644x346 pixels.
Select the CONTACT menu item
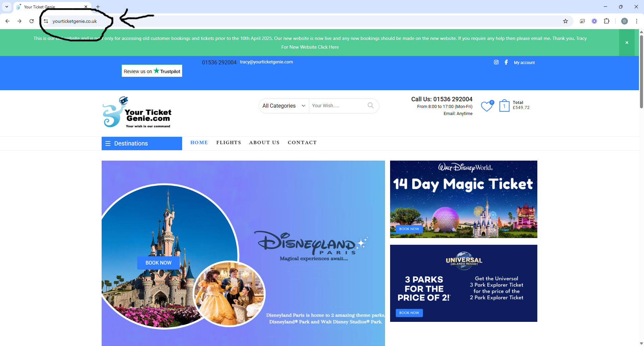[302, 142]
